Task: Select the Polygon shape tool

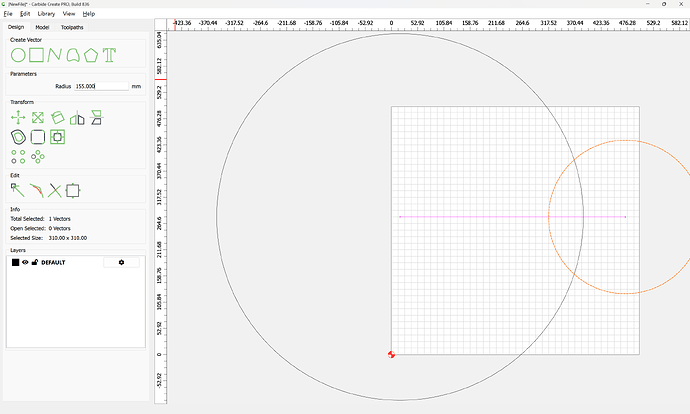Action: tap(91, 54)
